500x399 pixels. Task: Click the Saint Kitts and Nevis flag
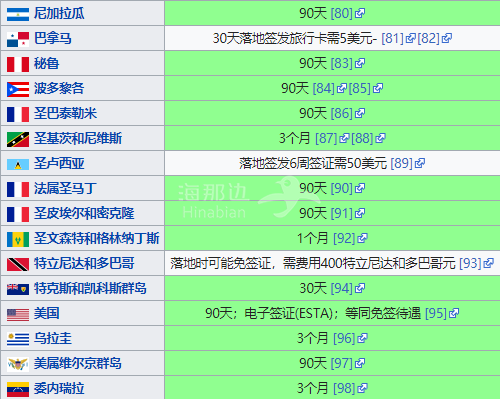click(18, 139)
